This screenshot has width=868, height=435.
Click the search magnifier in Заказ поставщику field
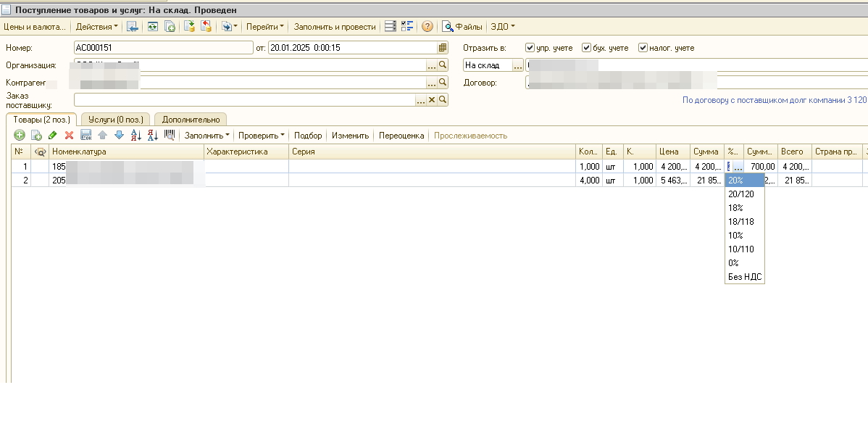click(x=442, y=100)
